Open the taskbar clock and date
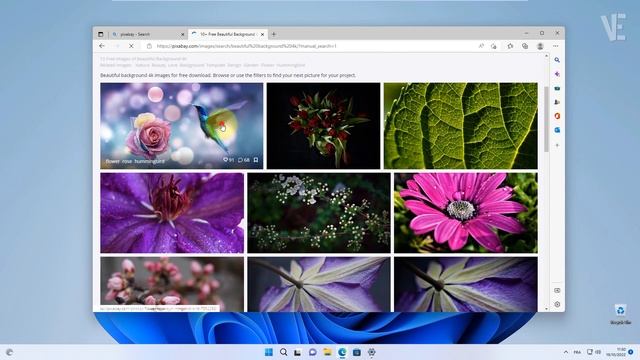Image resolution: width=640 pixels, height=360 pixels. pos(616,352)
